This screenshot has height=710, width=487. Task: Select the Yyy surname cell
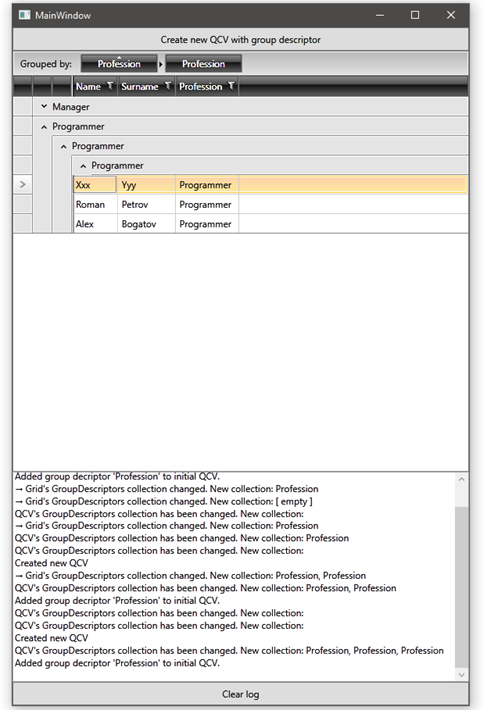click(x=146, y=185)
